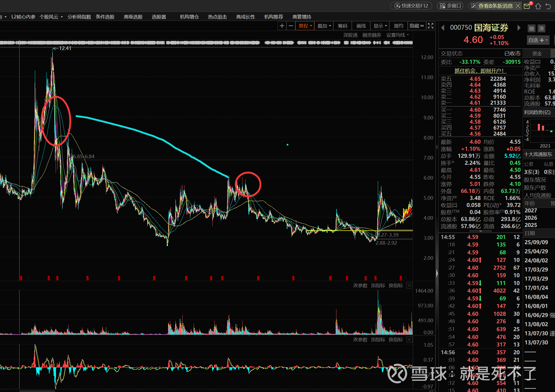This screenshot has height=392, width=555.
Task: Enter fullscreen chart with expand icon
Action: pos(431,26)
